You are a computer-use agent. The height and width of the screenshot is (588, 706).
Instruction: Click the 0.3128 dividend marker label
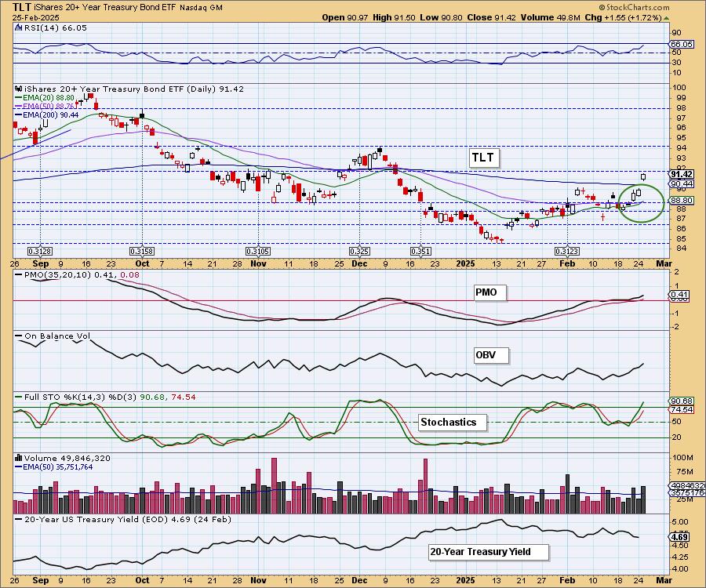coord(40,252)
